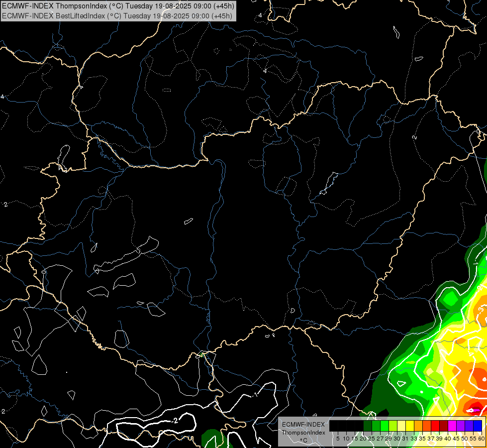Click the legend scale value '45'

(x=457, y=439)
